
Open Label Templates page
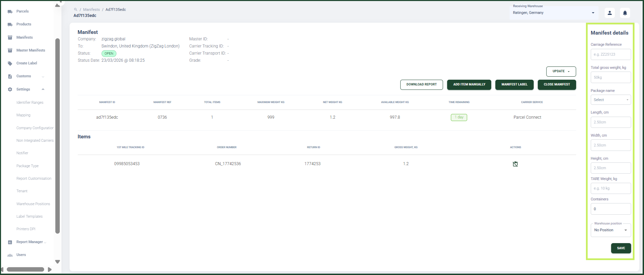click(30, 216)
